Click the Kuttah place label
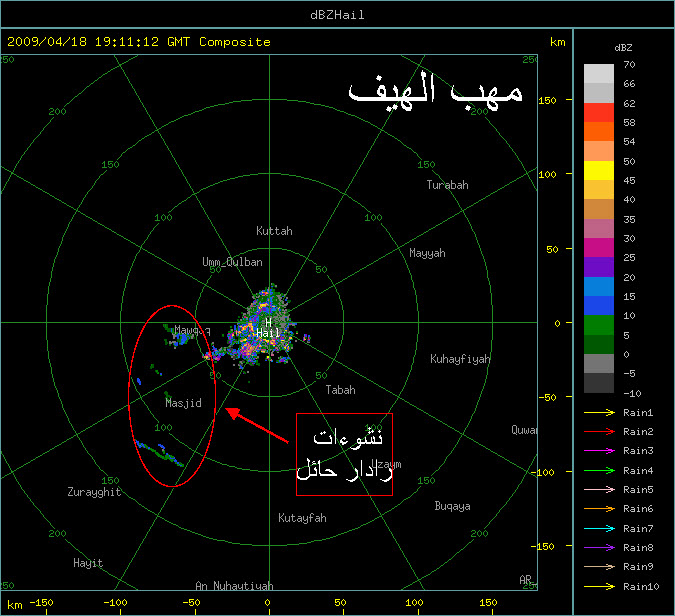This screenshot has width=675, height=616. [274, 231]
